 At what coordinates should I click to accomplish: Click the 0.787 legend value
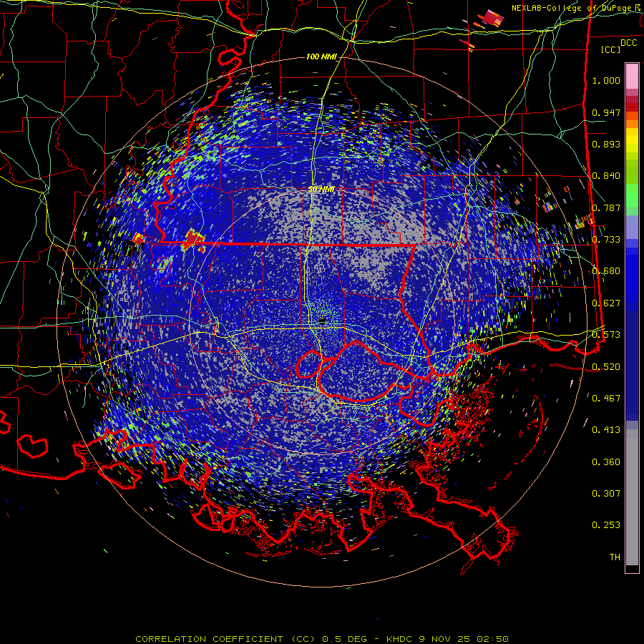606,208
